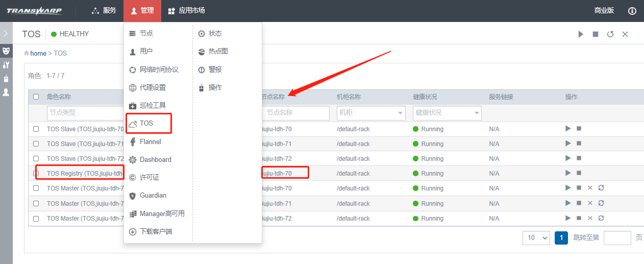Screen dimensions: 644x264
Task: Expand the left sidebar with the chevron
Action: (x=6, y=34)
